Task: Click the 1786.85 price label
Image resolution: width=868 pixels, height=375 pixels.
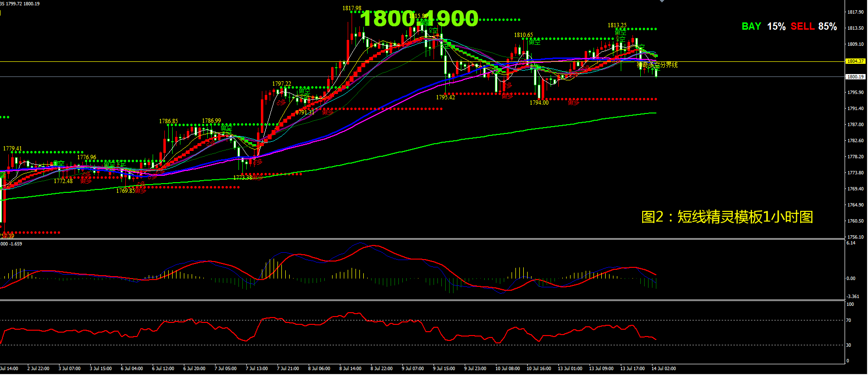Action: 168,121
